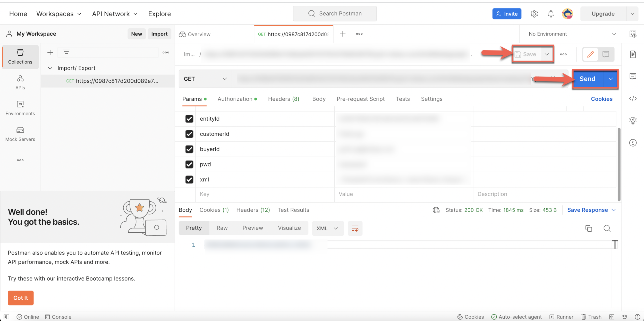The height and width of the screenshot is (321, 644).
Task: Open the API Network dropdown
Action: tap(115, 14)
